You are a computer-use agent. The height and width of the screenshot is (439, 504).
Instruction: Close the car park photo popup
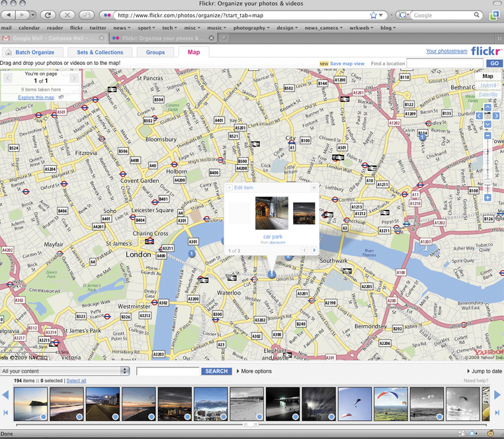pos(314,187)
